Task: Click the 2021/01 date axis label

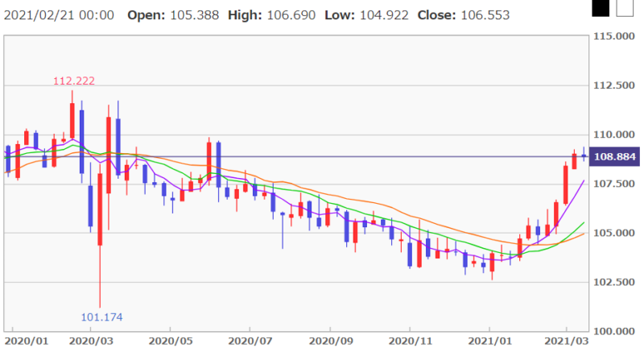Action: [490, 342]
